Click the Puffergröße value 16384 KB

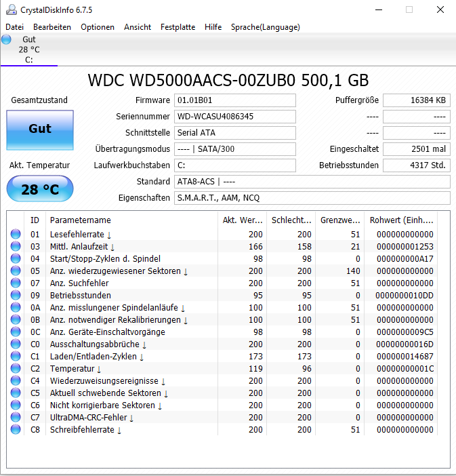tap(417, 100)
